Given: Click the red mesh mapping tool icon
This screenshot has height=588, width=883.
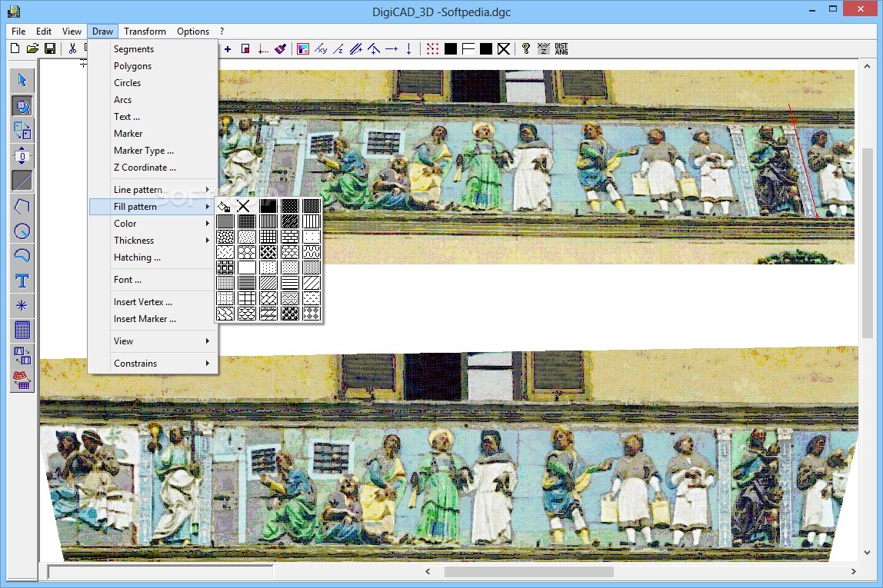Looking at the screenshot, I should tap(22, 380).
